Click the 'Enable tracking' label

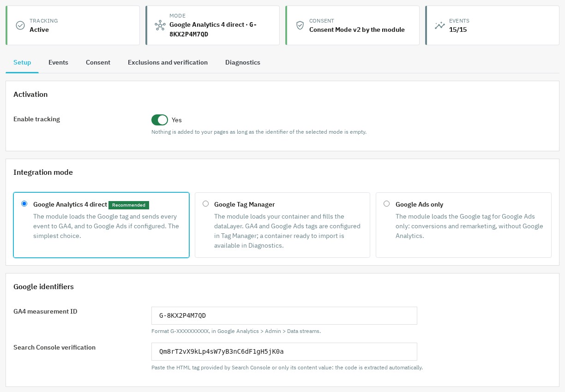[36, 119]
